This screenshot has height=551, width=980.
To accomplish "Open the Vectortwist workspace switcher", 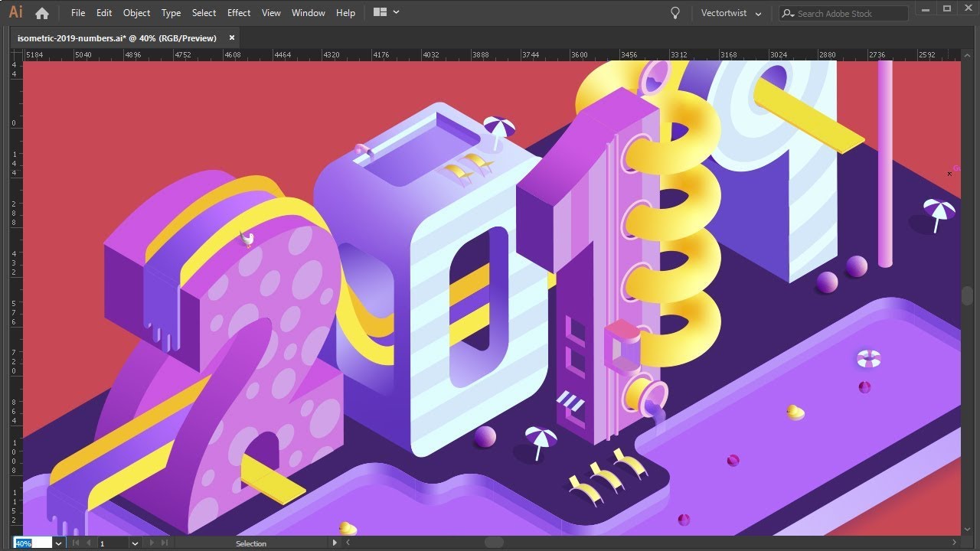I will pyautogui.click(x=731, y=13).
